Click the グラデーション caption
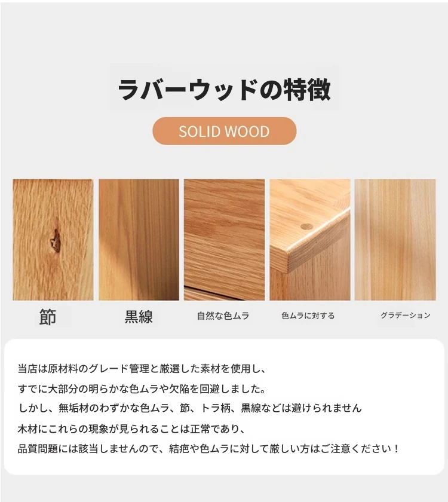The image size is (448, 502). (x=406, y=316)
